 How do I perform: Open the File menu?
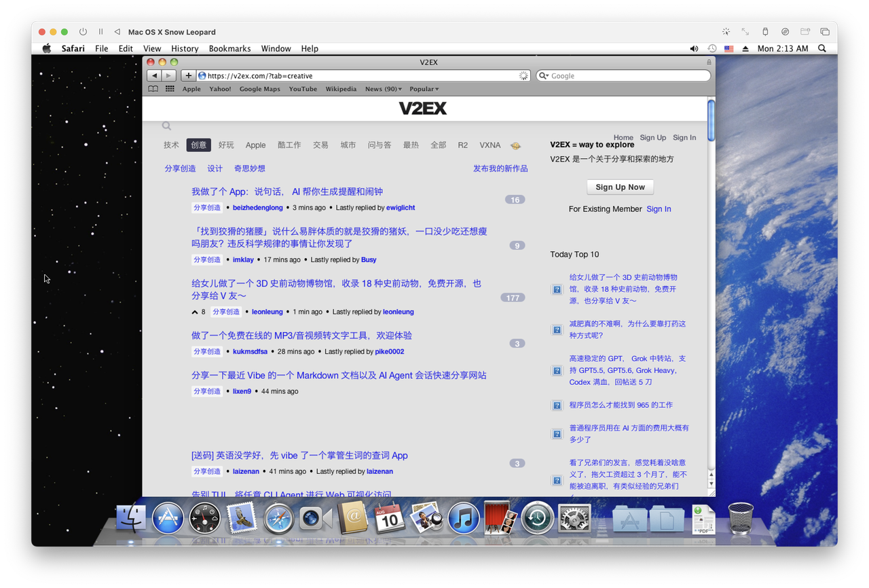coord(102,49)
